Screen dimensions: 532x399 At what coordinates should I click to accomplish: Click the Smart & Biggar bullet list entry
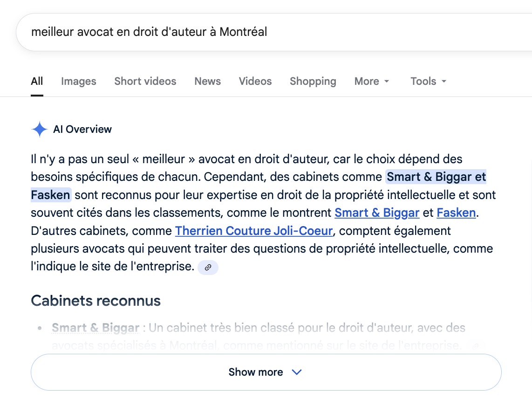pos(95,328)
